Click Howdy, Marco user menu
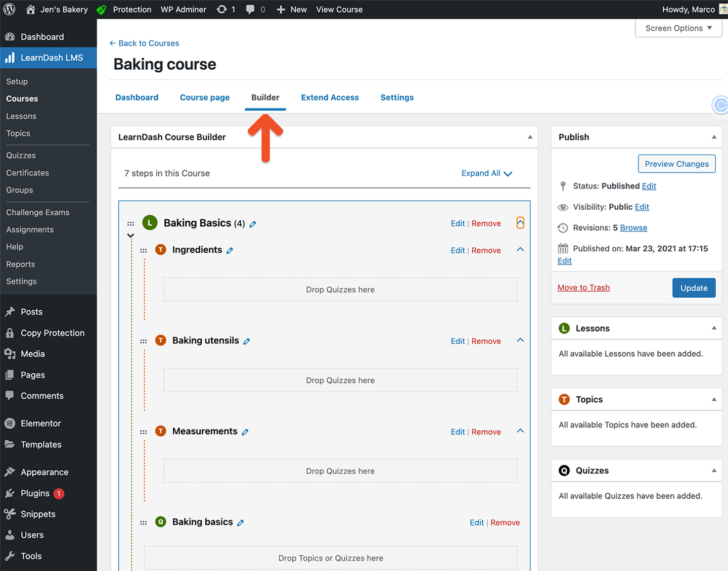The height and width of the screenshot is (571, 728). (x=695, y=10)
